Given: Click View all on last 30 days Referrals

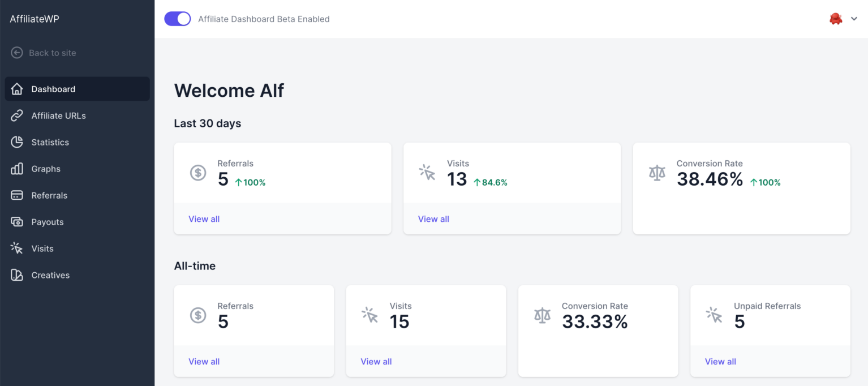Looking at the screenshot, I should 204,219.
